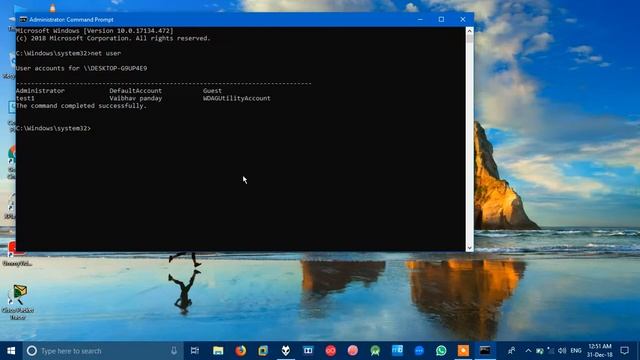Screen dimensions: 640x360
Task: Open the pink round icon on taskbar
Action: point(353,351)
